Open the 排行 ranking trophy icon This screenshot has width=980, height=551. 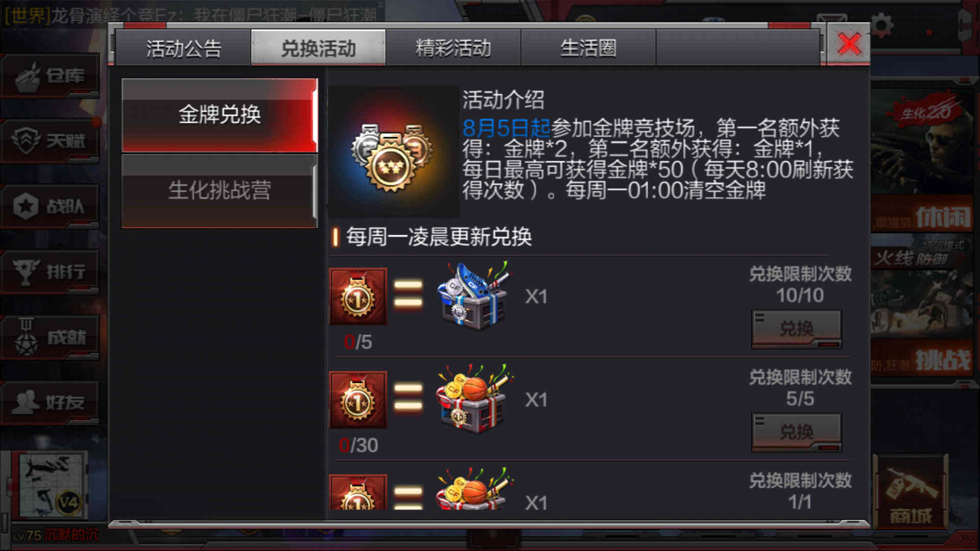50,271
